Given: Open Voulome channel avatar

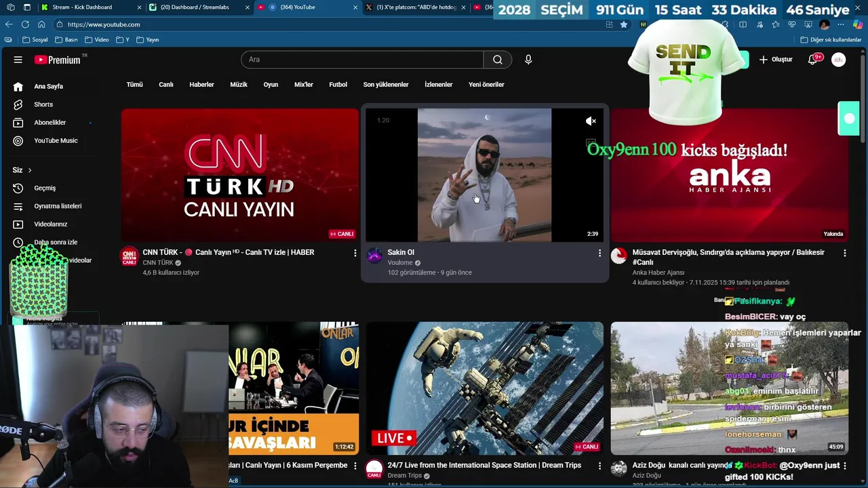Looking at the screenshot, I should 374,256.
